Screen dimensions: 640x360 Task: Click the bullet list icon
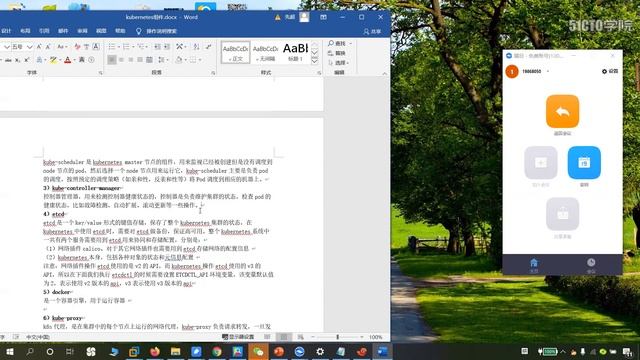[113, 47]
